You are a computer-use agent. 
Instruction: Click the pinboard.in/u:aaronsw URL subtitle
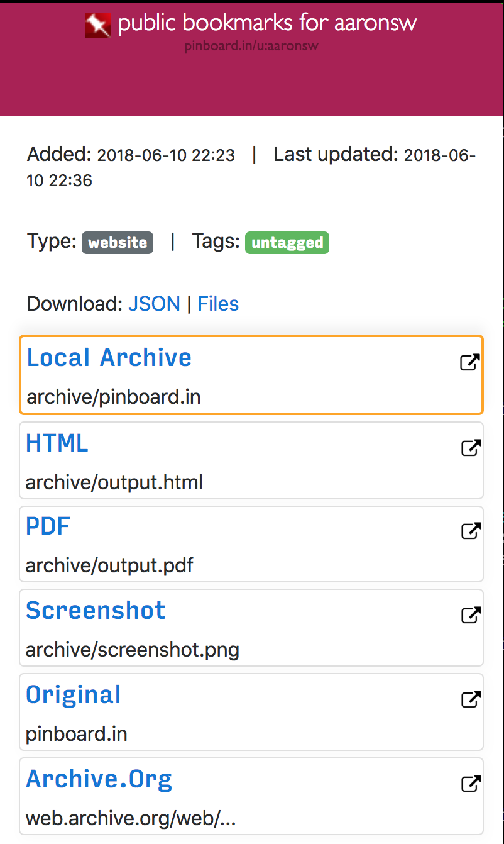[251, 47]
